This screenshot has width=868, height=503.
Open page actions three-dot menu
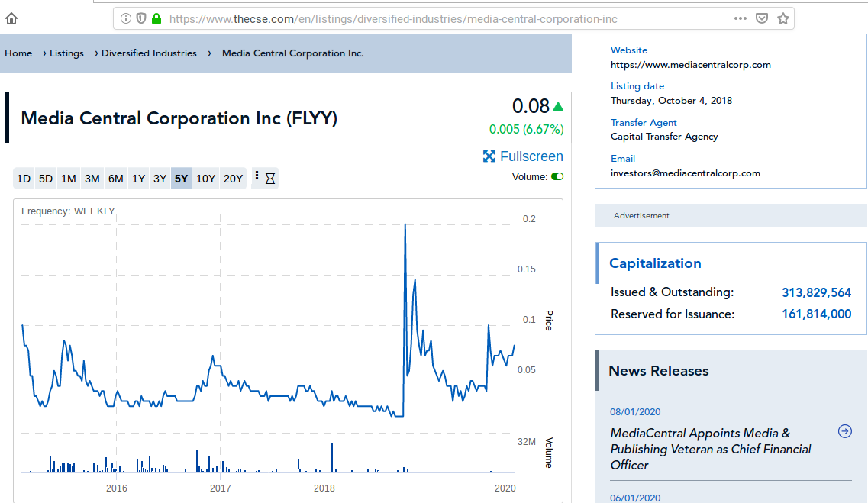tap(740, 18)
